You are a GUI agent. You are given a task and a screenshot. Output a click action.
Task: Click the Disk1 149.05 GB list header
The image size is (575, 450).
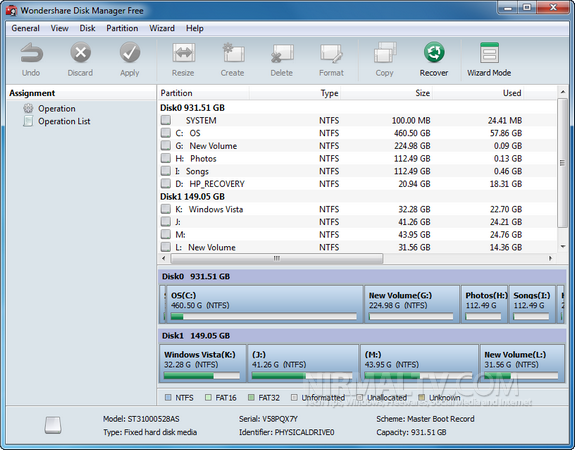coord(193,197)
